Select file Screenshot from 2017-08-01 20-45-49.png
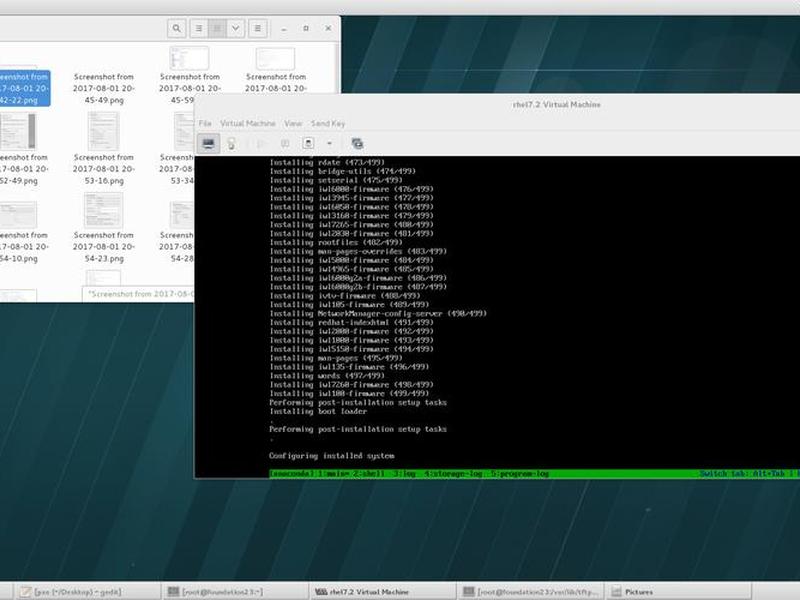The width and height of the screenshot is (800, 600). 104,88
